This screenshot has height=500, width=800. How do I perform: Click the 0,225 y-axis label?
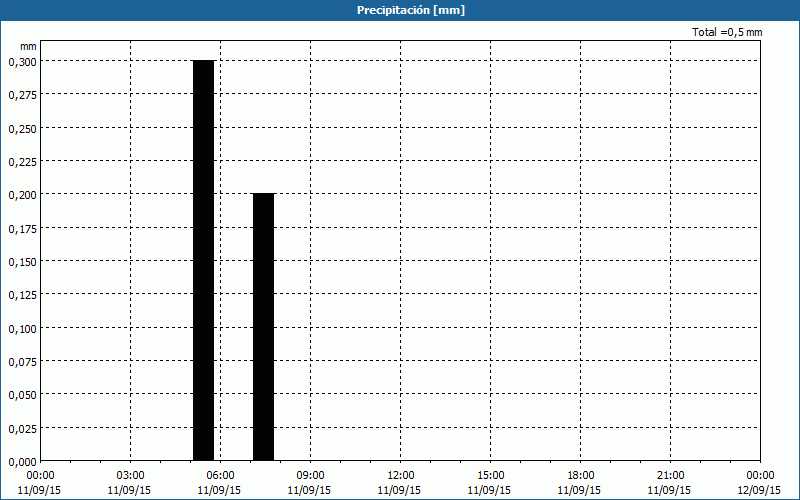tap(22, 161)
